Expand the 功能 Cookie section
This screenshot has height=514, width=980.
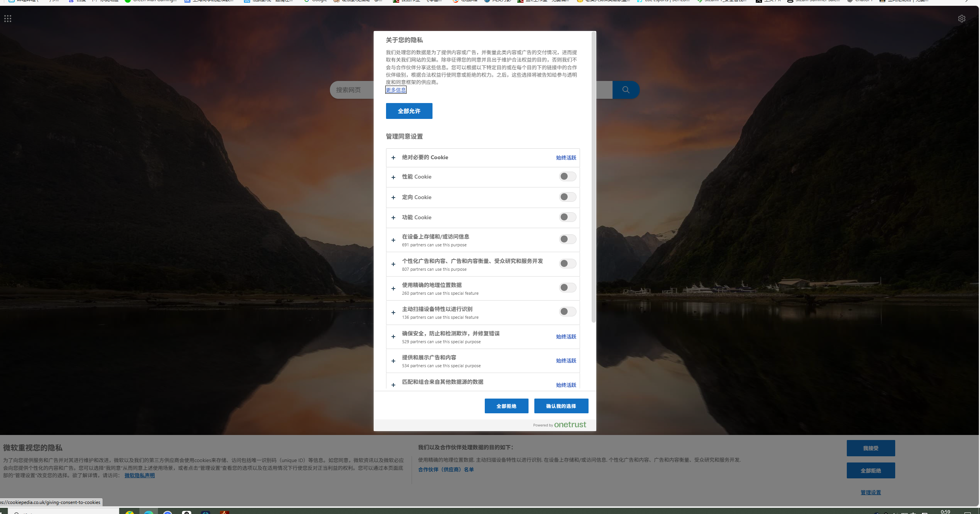click(x=393, y=218)
